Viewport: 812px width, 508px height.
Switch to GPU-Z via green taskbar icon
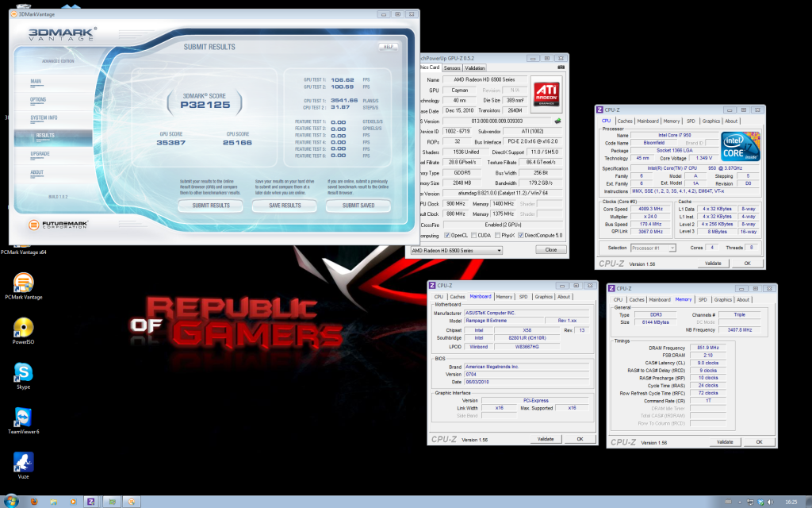coord(111,502)
